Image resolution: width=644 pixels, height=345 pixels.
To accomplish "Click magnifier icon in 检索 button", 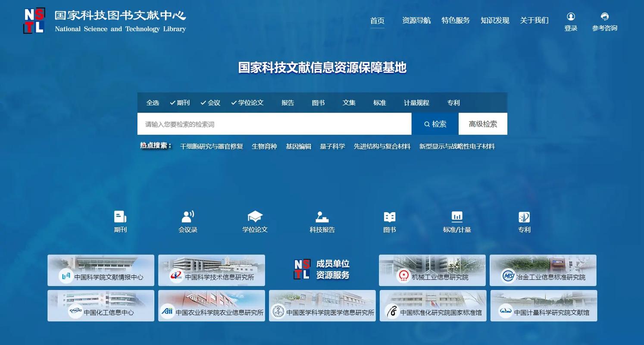I will [427, 124].
